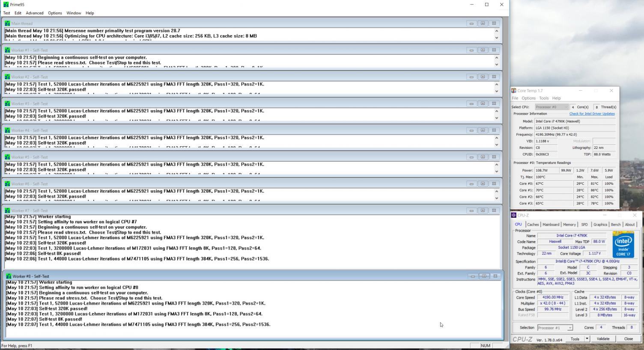Click Check for Intel Driver Updates link
This screenshot has width=644, height=350.
coord(592,114)
